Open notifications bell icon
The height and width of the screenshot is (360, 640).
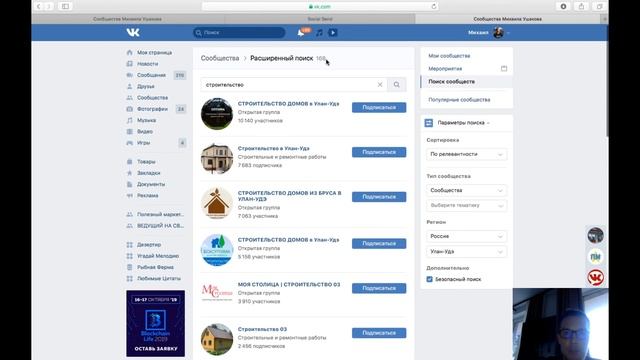coord(301,33)
